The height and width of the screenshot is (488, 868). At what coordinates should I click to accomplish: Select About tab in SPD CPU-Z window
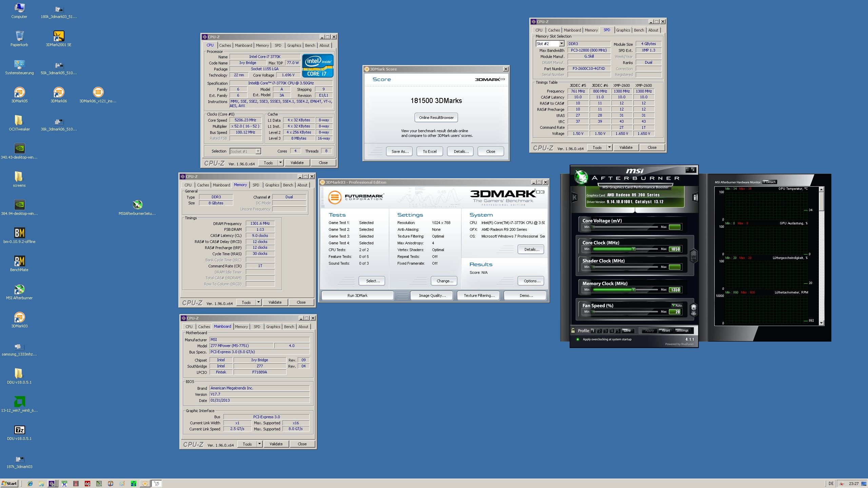653,30
